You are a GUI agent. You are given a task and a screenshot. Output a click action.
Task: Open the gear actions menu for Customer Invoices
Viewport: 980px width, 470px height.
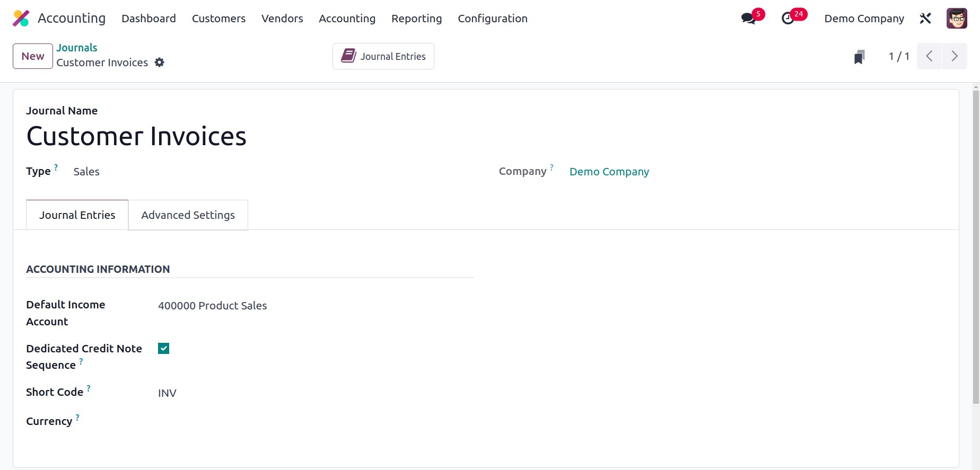tap(160, 63)
